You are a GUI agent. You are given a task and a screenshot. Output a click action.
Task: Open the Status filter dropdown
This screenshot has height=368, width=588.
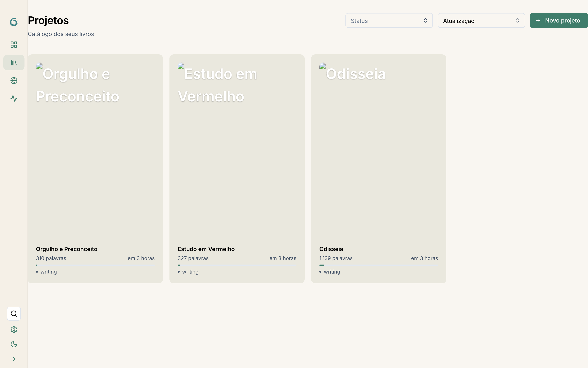click(x=389, y=20)
